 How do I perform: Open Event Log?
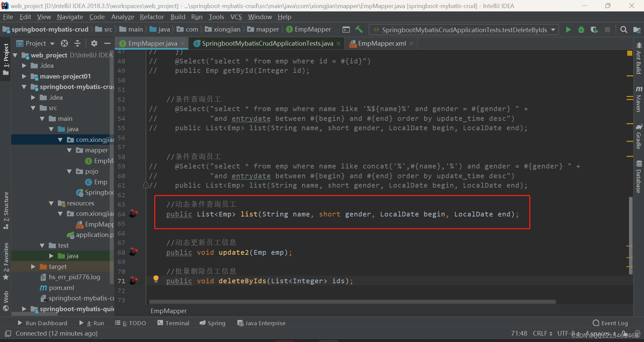pyautogui.click(x=610, y=323)
